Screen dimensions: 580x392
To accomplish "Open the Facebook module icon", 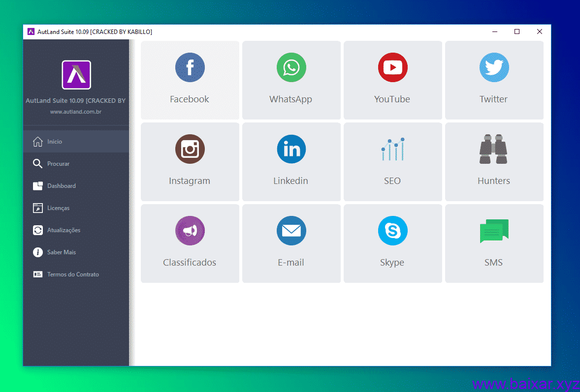I will (x=190, y=68).
